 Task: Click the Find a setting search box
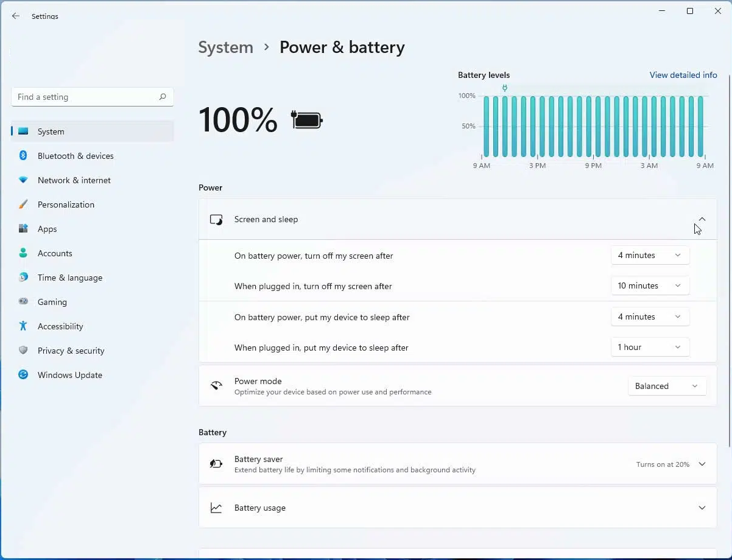[85, 97]
